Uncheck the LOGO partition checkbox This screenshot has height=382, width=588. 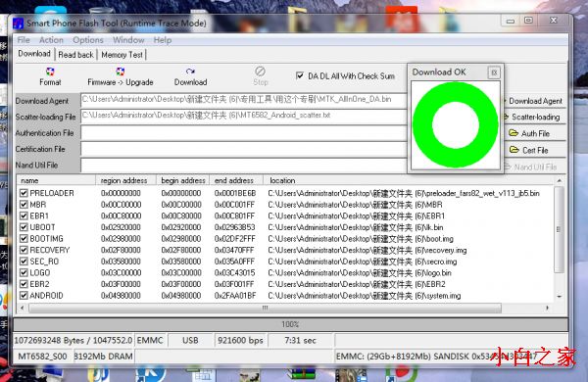point(24,272)
